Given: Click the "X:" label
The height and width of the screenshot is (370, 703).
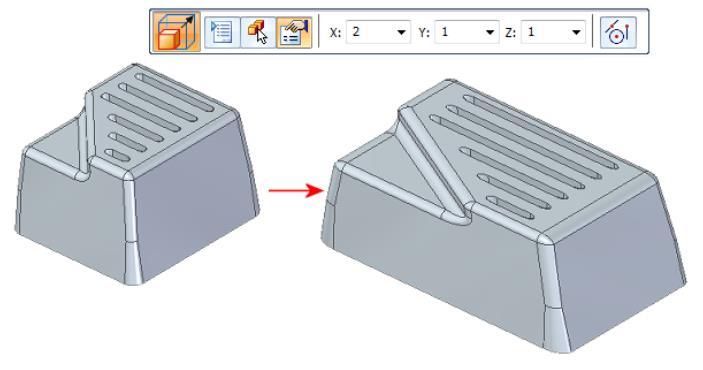Looking at the screenshot, I should pos(335,33).
